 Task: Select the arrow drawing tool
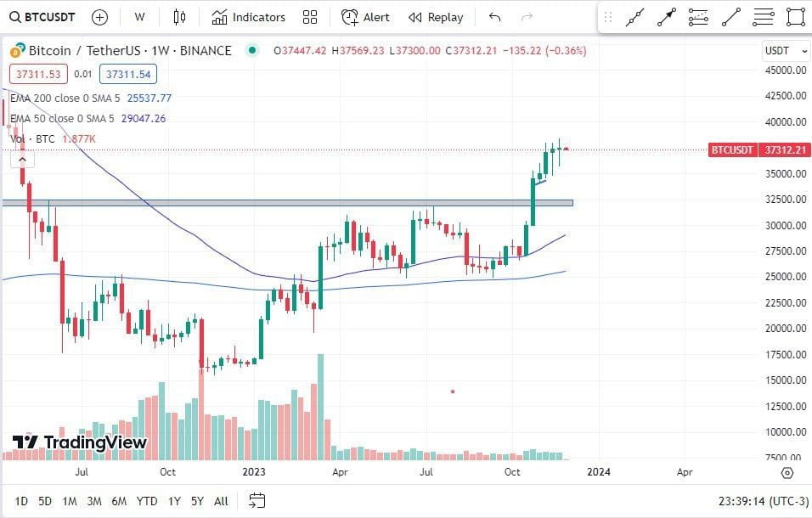pyautogui.click(x=667, y=16)
